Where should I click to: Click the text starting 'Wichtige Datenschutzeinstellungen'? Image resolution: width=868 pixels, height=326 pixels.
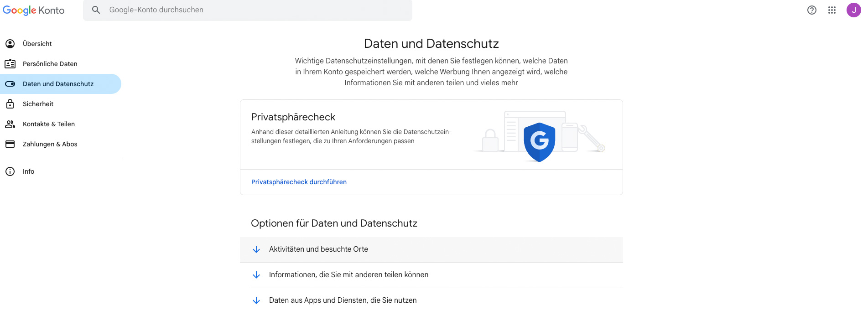pos(431,72)
